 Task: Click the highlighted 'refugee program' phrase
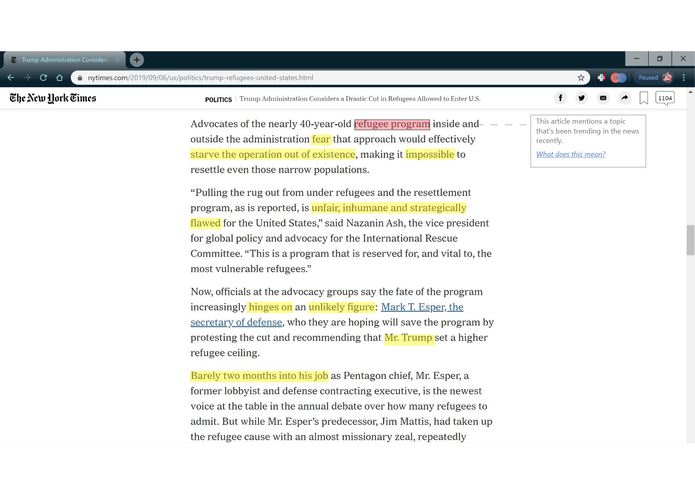point(392,124)
